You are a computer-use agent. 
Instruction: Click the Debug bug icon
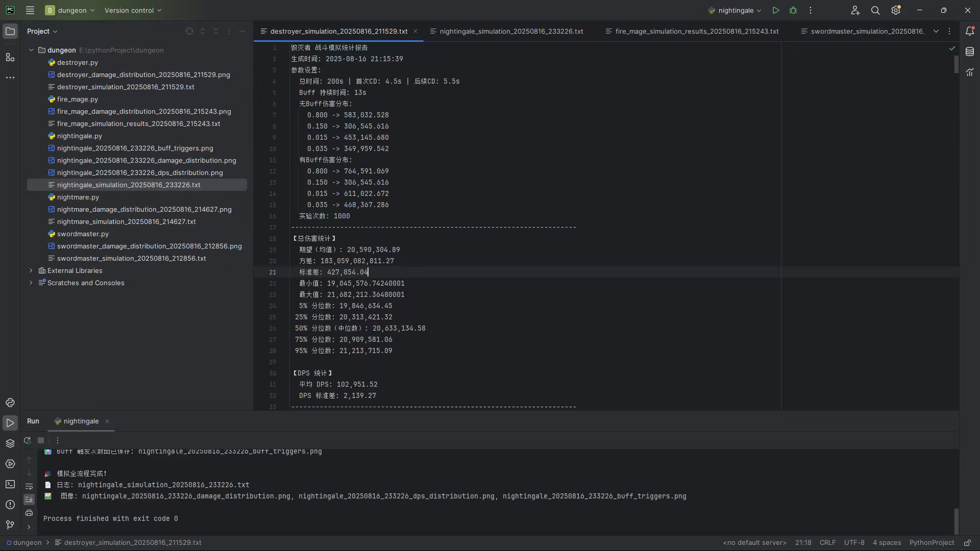[x=793, y=10]
